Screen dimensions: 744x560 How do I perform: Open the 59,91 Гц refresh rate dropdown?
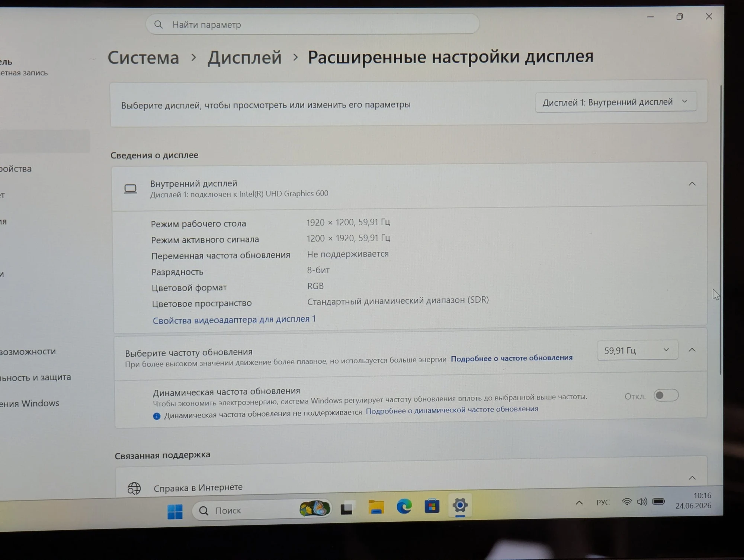tap(637, 350)
